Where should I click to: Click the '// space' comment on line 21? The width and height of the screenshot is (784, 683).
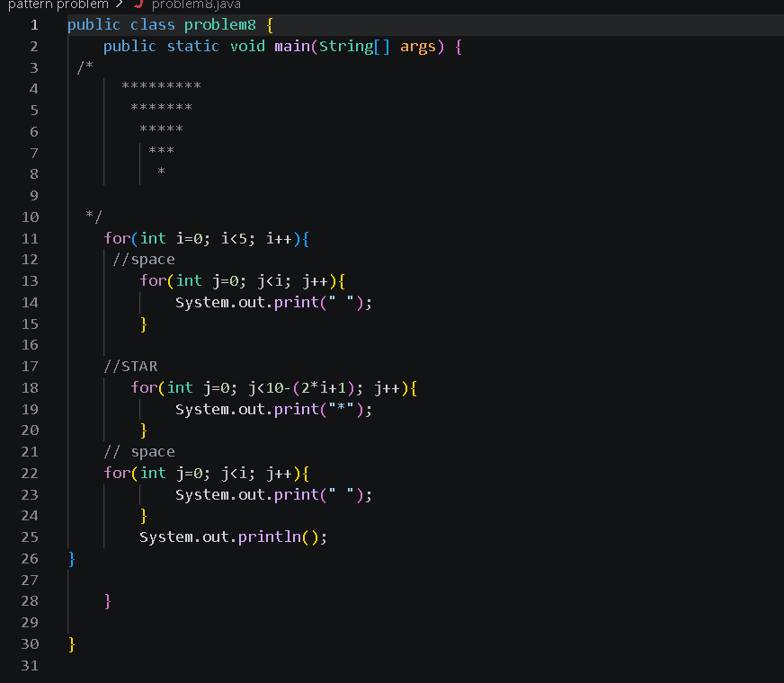[x=139, y=452]
